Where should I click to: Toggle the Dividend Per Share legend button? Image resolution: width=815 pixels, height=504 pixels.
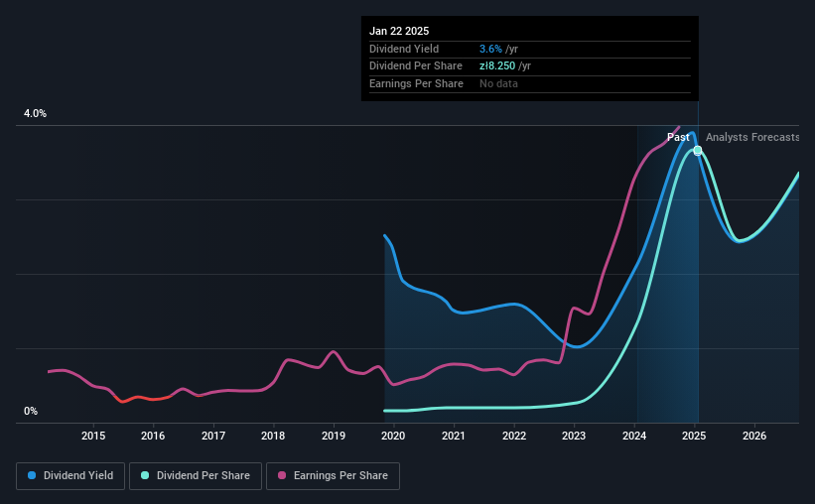point(196,476)
